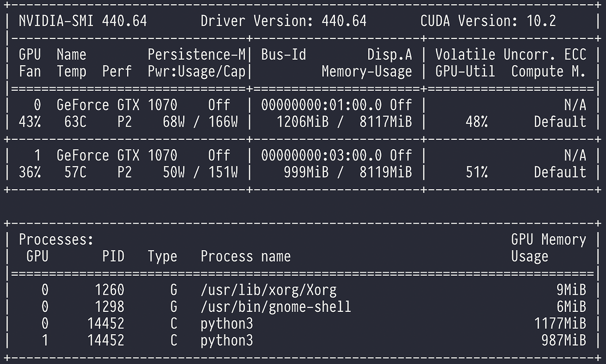This screenshot has height=364, width=606.
Task: Click the Bus-Id column header
Action: (284, 55)
